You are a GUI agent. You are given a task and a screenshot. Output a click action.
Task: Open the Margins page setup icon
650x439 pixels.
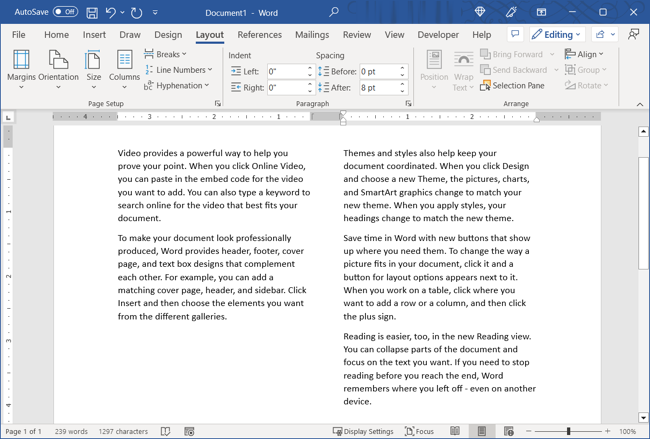pos(21,66)
